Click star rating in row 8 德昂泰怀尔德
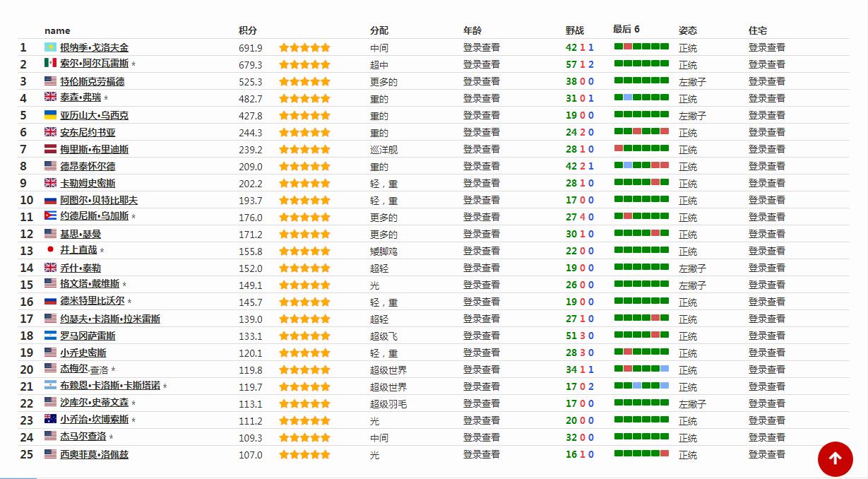Viewport: 868px width, 479px height. click(304, 166)
